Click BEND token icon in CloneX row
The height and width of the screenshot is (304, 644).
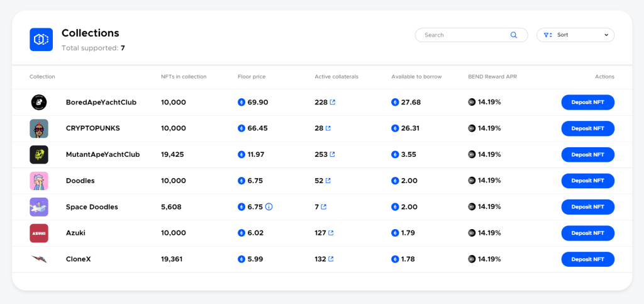pos(472,259)
